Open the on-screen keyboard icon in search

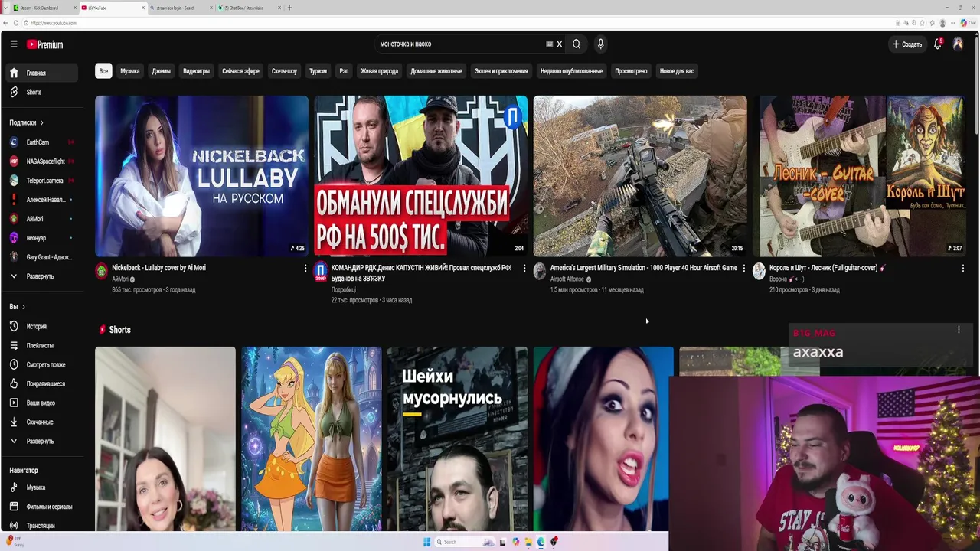549,44
